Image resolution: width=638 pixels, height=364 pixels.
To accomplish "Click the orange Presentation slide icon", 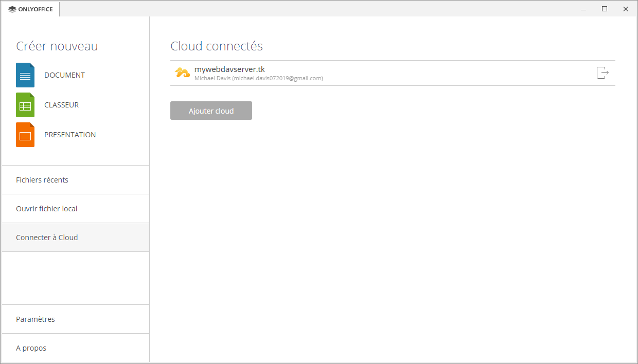I will click(x=25, y=135).
